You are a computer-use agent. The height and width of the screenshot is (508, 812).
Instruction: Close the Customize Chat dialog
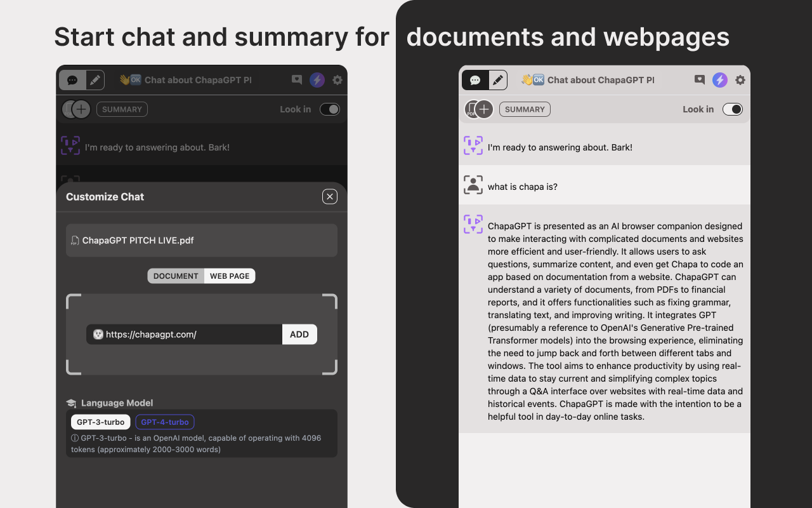330,197
